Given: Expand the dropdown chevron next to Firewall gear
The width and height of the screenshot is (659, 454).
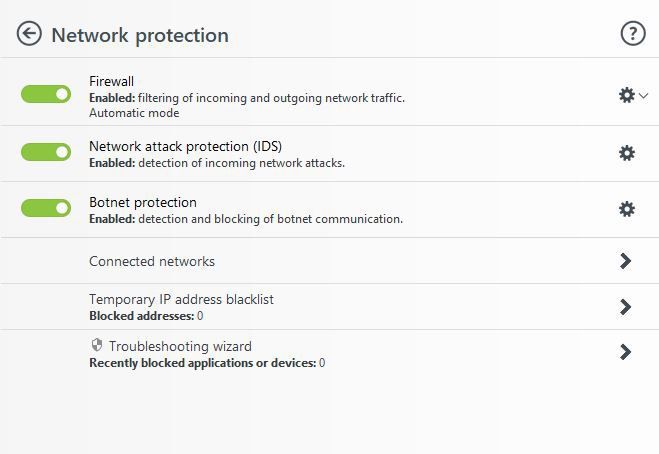Looking at the screenshot, I should (x=643, y=96).
